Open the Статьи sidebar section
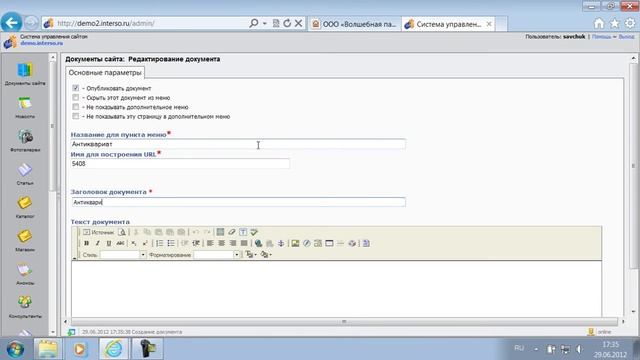The image size is (640, 360). click(25, 174)
